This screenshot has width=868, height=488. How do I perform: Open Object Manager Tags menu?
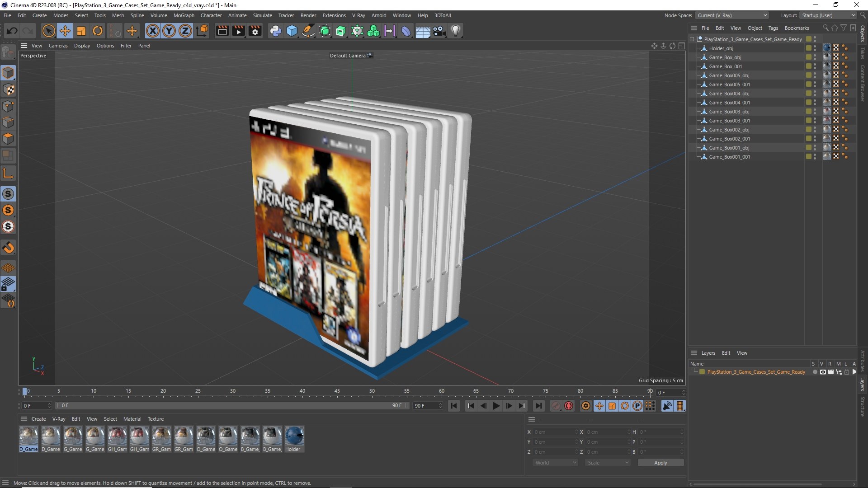pos(773,28)
